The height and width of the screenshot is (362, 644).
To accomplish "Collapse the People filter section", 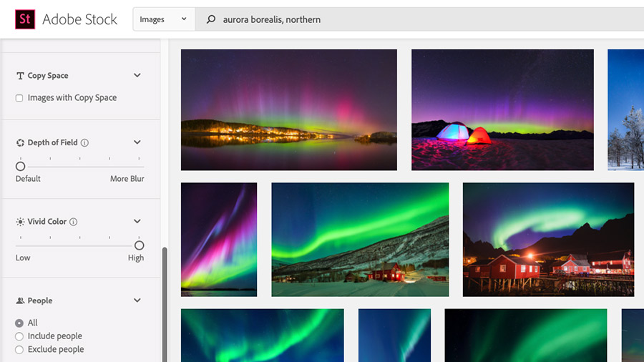I will coord(137,300).
